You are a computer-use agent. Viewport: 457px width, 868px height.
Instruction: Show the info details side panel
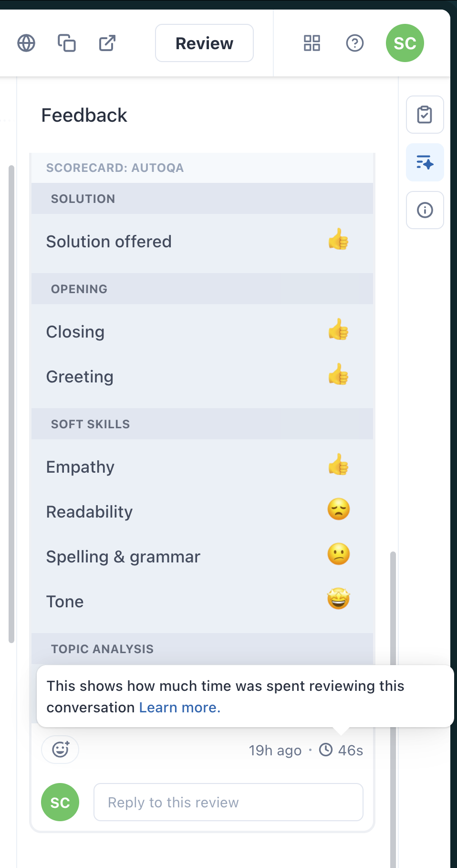coord(425,210)
